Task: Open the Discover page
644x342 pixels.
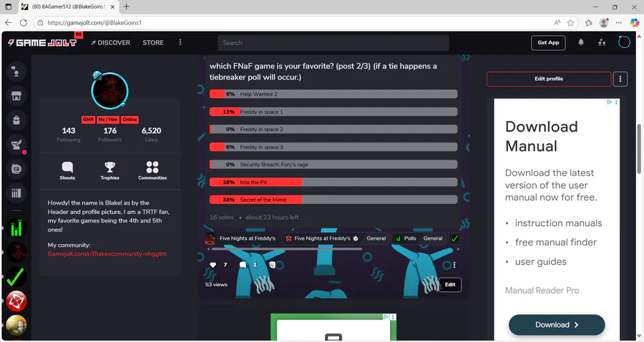Action: click(110, 42)
